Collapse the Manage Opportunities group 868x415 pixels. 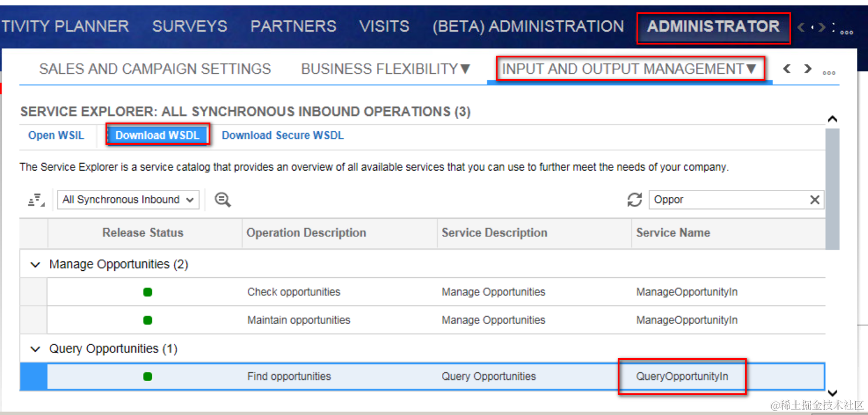pos(36,265)
